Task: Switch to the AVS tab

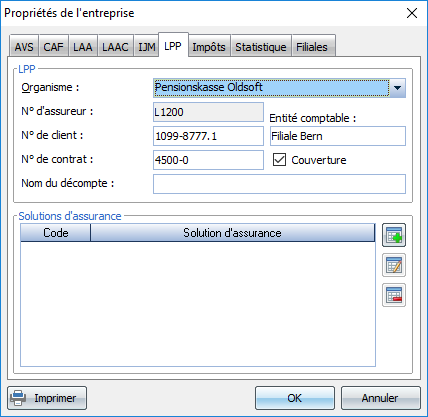Action: tap(24, 47)
